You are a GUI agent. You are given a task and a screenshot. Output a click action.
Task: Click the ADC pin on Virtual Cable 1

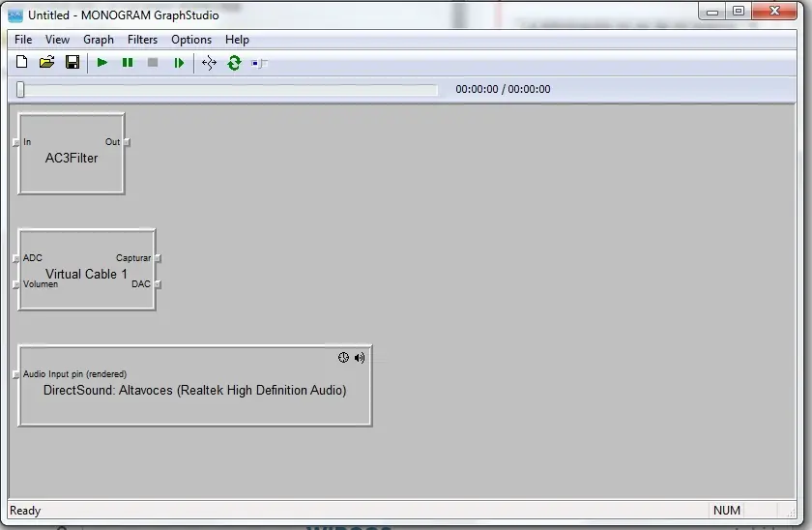tap(15, 258)
